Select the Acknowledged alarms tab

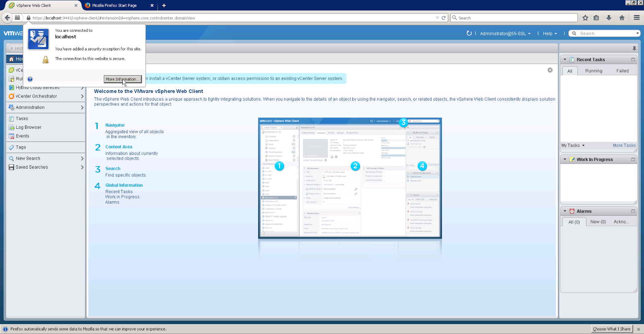tap(621, 222)
